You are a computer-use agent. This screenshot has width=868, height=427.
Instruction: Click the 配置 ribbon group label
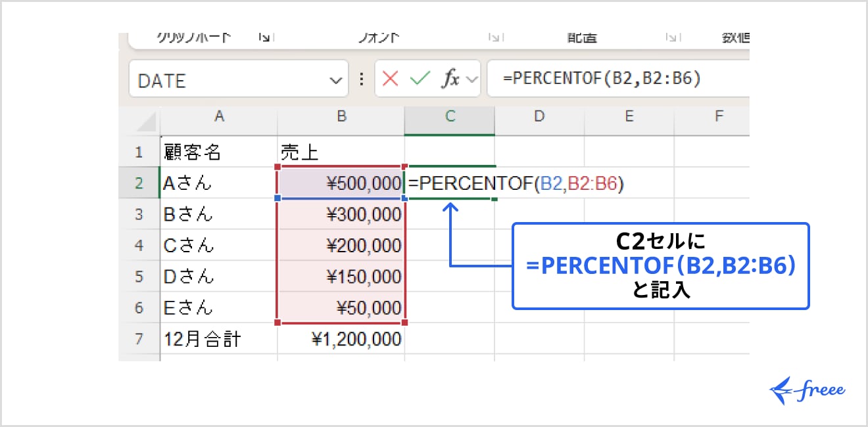pyautogui.click(x=581, y=37)
